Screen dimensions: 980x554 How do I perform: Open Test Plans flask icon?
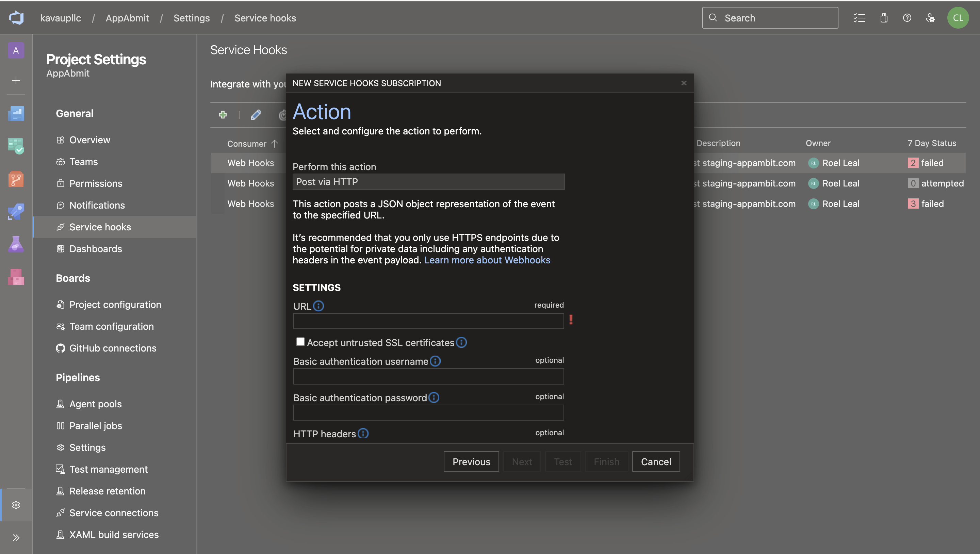(16, 244)
